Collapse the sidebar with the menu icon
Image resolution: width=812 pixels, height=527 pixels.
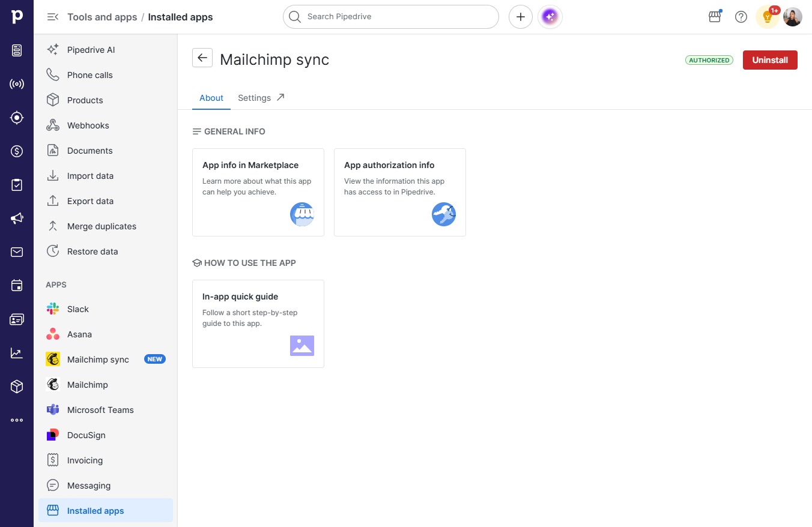[x=53, y=17]
